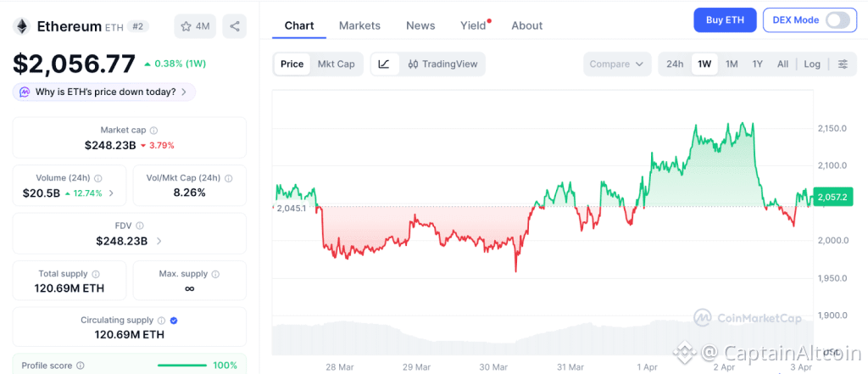Select the Mkt Cap chart option

coord(336,64)
